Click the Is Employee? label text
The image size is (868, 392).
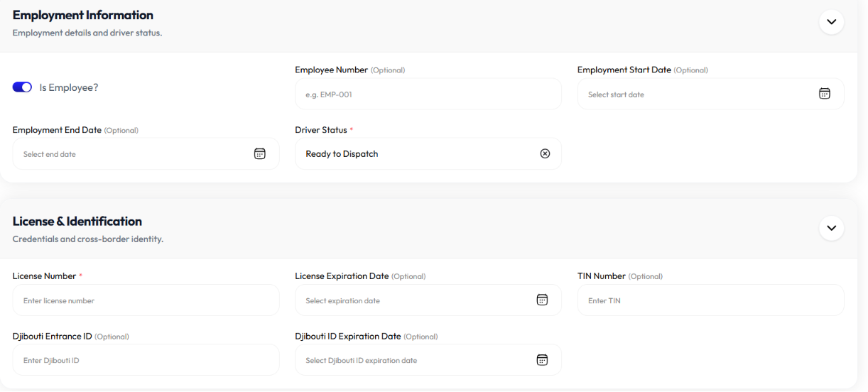68,88
